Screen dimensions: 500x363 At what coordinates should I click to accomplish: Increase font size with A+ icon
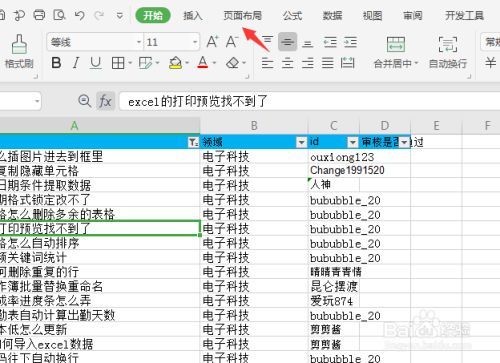212,42
